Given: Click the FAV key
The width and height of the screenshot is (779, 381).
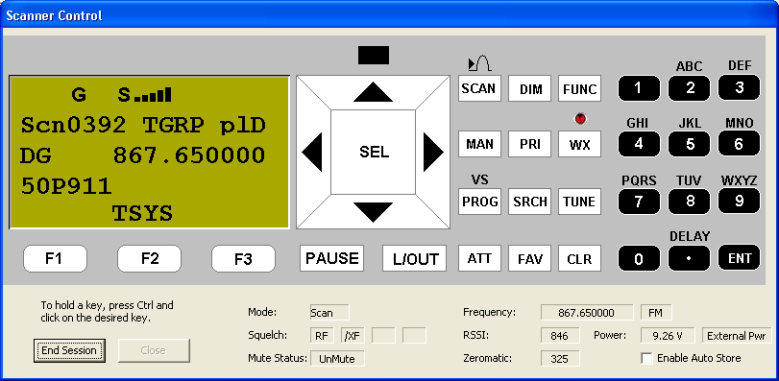Looking at the screenshot, I should pyautogui.click(x=530, y=258).
